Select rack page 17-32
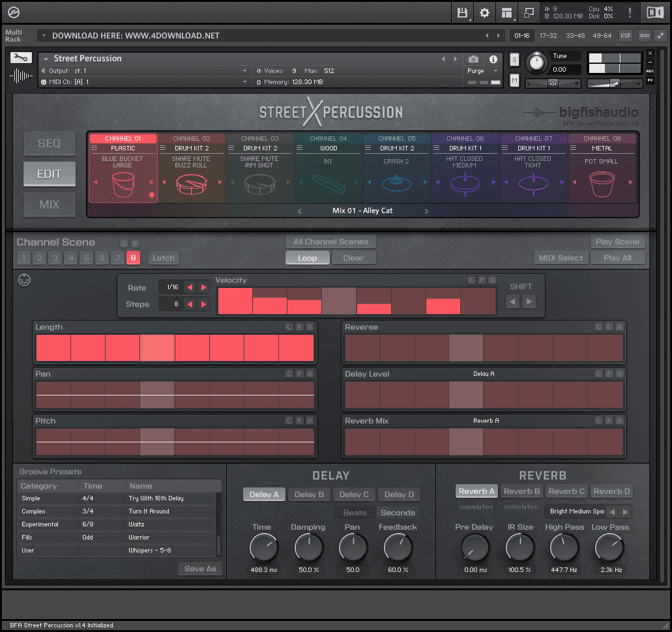The height and width of the screenshot is (632, 672). [x=548, y=36]
